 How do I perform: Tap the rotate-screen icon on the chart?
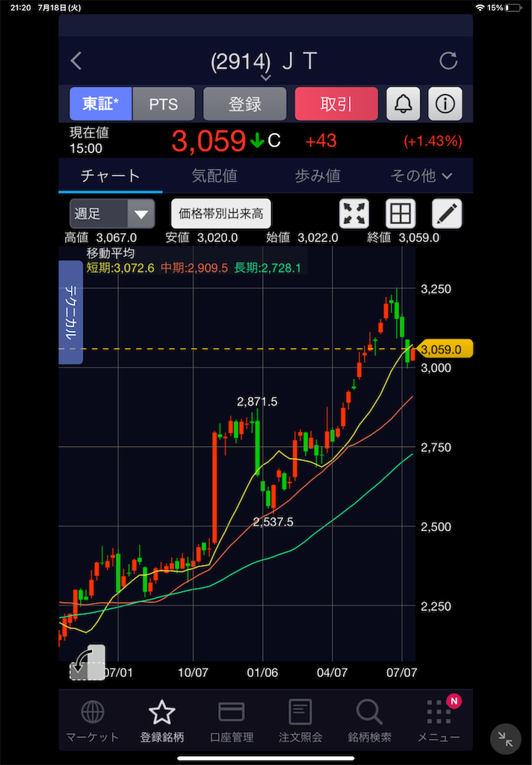coord(87,663)
